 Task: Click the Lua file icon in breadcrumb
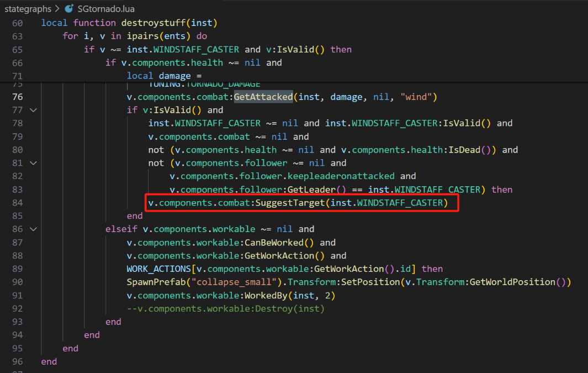tap(69, 9)
